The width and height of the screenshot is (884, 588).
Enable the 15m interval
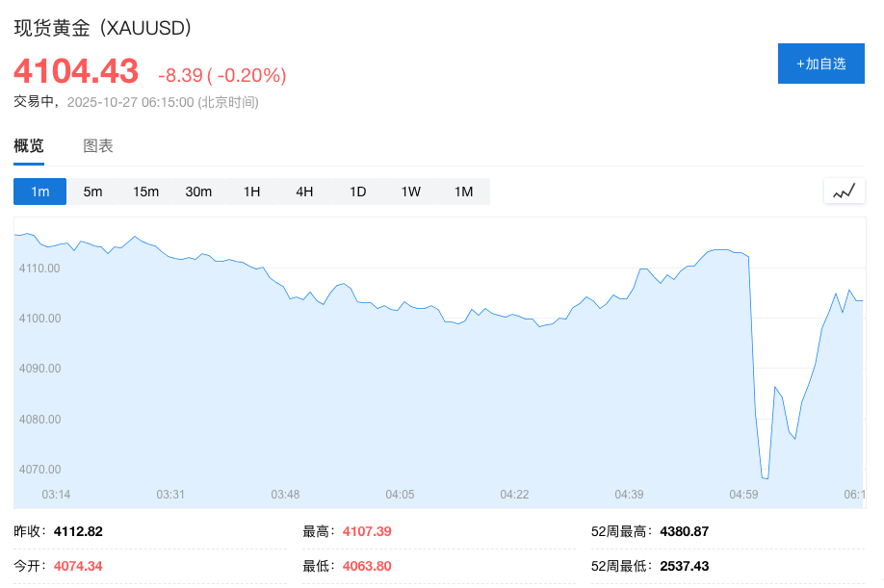pyautogui.click(x=145, y=191)
